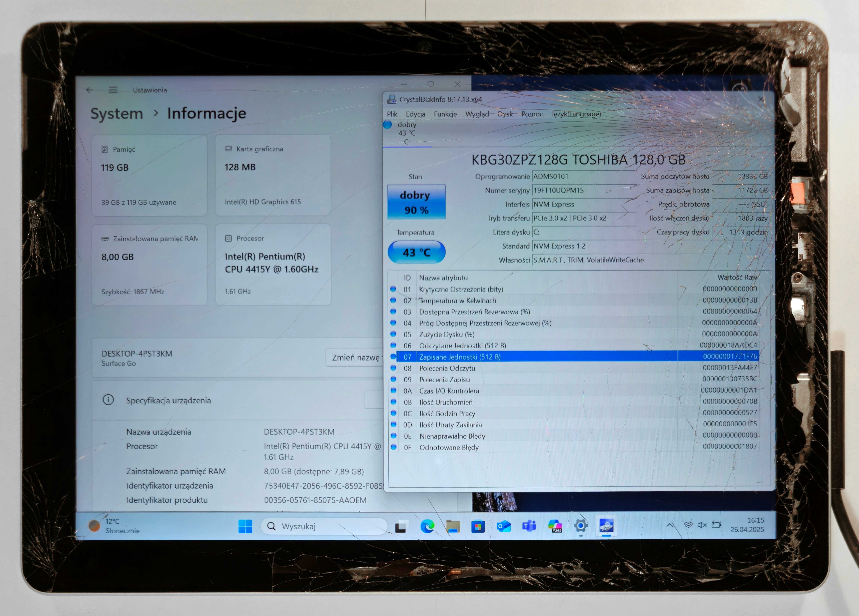Select row 0A Czas I/O Kontrolera

pos(574,391)
